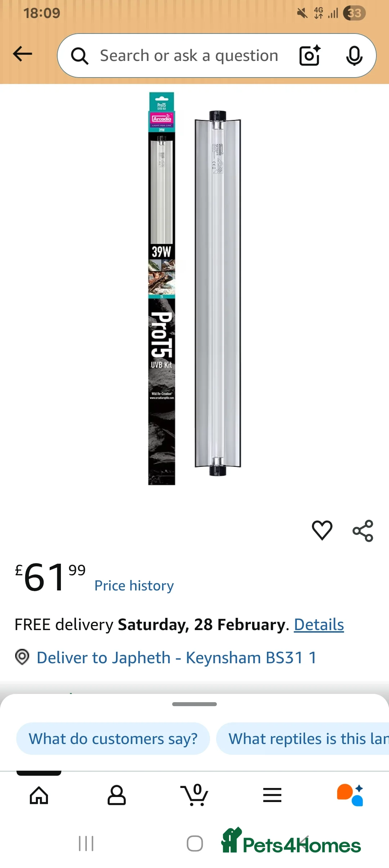Screen dimensions: 389x868
Task: Open the account profile tab
Action: (x=117, y=795)
